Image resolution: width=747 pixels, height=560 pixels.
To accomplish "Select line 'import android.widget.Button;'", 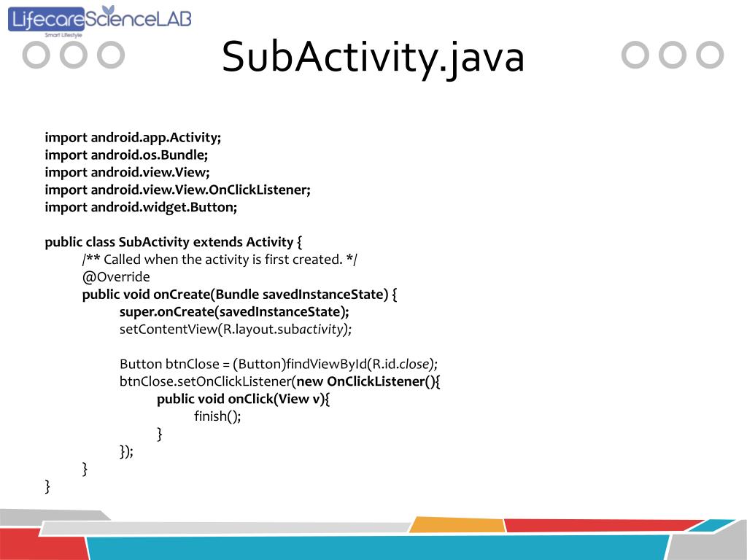I will pos(141,208).
